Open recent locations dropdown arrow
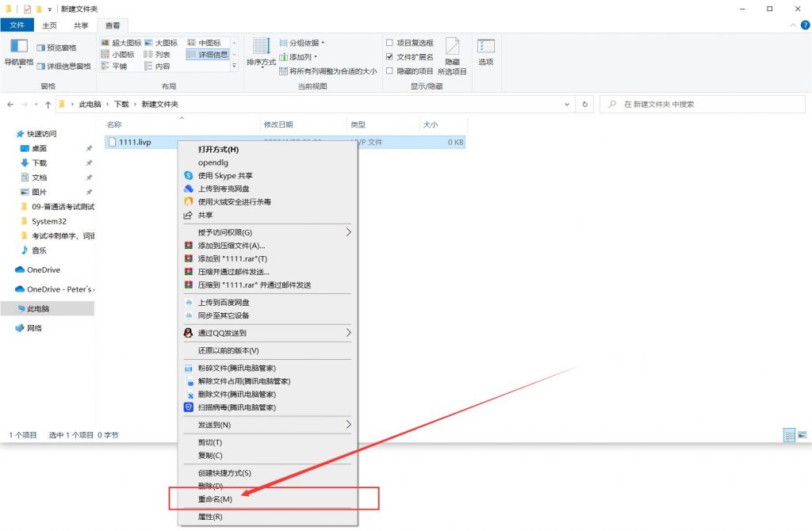Image resolution: width=812 pixels, height=531 pixels. tap(36, 105)
